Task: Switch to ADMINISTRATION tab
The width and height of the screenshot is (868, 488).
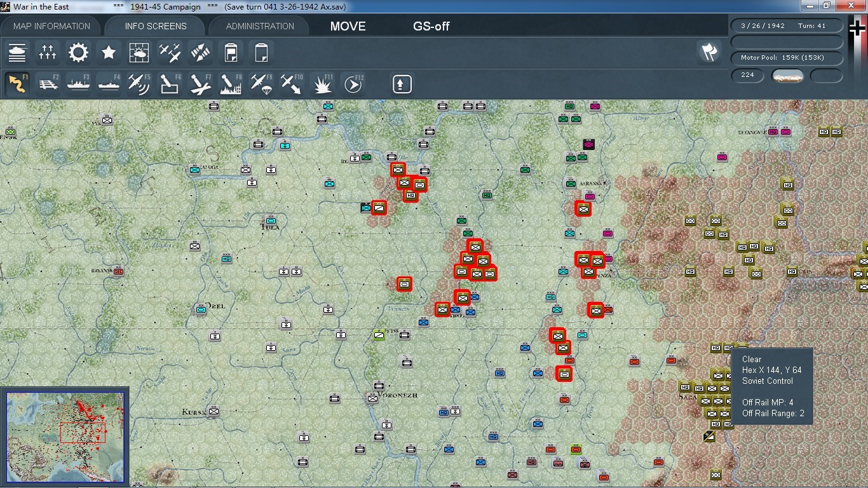Action: [260, 26]
